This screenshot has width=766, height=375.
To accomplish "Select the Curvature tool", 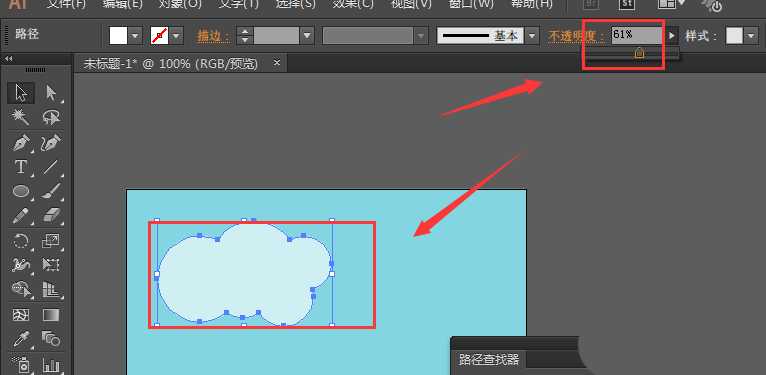I will pos(51,143).
